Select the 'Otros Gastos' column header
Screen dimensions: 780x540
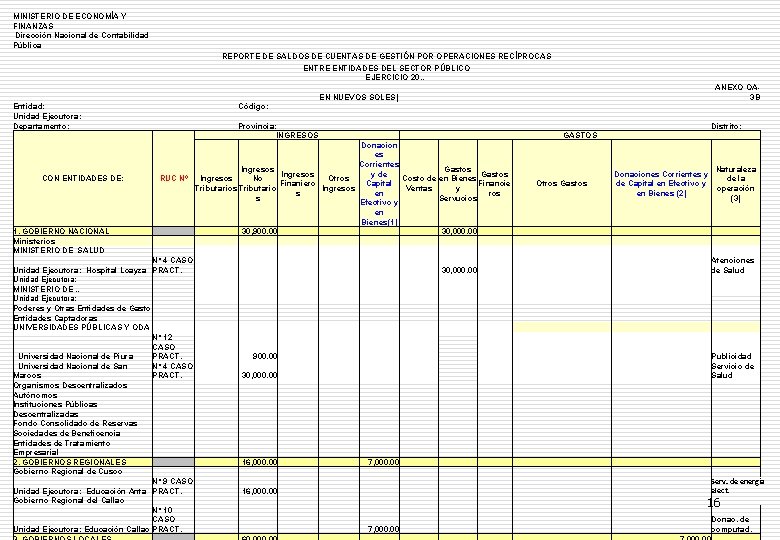tap(562, 183)
